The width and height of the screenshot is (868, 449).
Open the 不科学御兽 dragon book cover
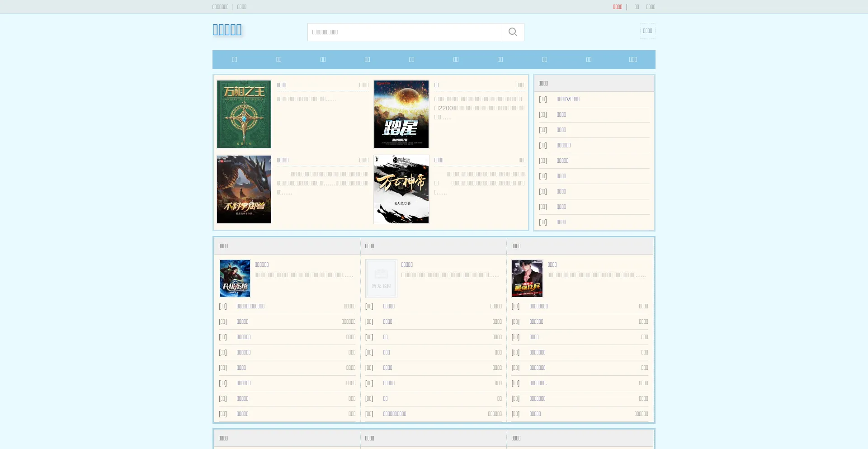tap(244, 189)
